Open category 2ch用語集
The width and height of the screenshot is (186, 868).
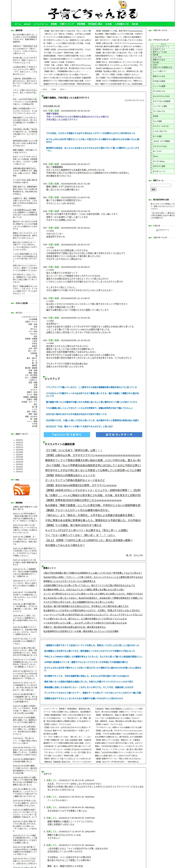point(33,319)
